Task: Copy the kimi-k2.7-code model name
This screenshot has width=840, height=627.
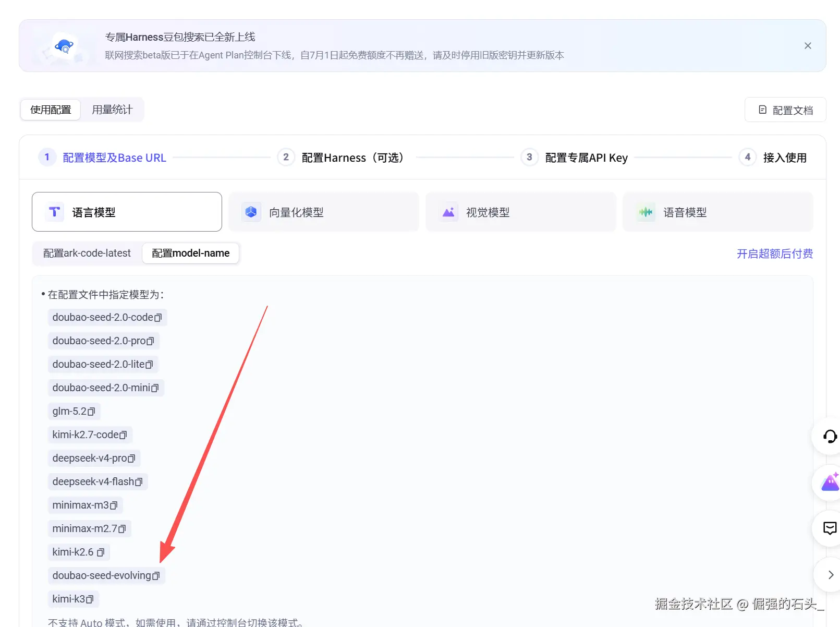Action: coord(123,435)
